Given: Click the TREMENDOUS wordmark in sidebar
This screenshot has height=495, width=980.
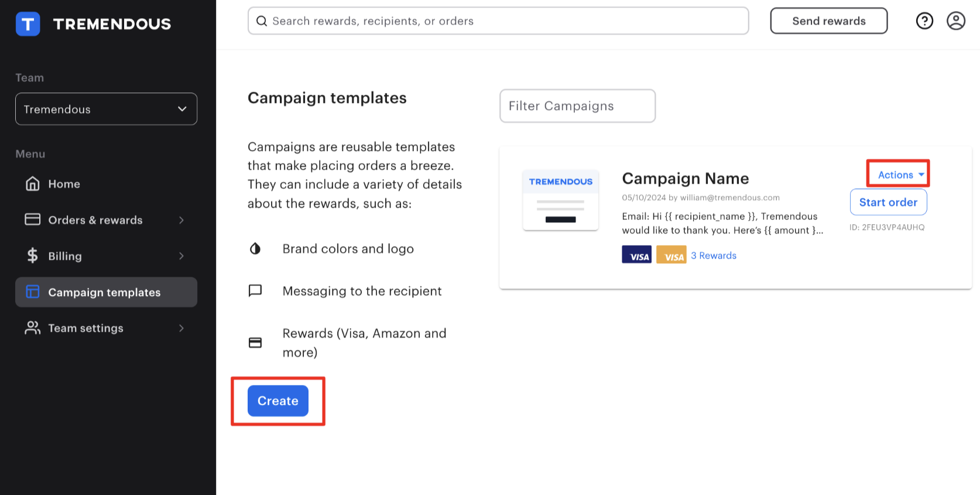Looking at the screenshot, I should (112, 24).
